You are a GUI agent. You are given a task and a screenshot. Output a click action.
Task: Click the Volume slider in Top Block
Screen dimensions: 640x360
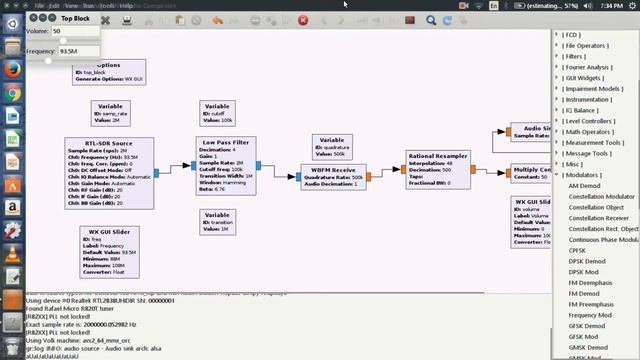click(63, 40)
